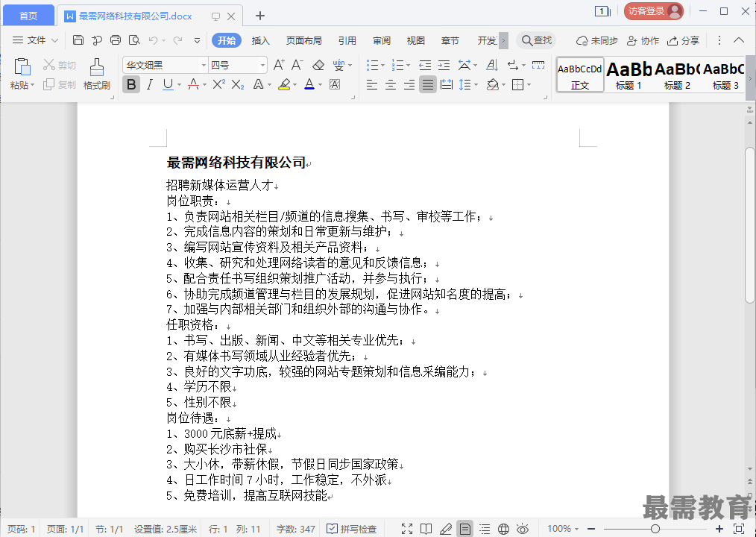The image size is (756, 537).
Task: Go to 首页 home tab
Action: tap(28, 16)
